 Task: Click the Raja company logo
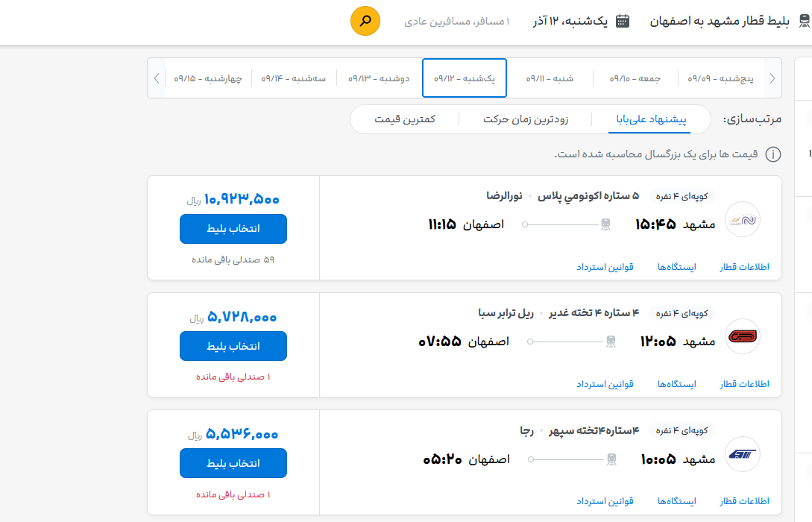point(743,455)
